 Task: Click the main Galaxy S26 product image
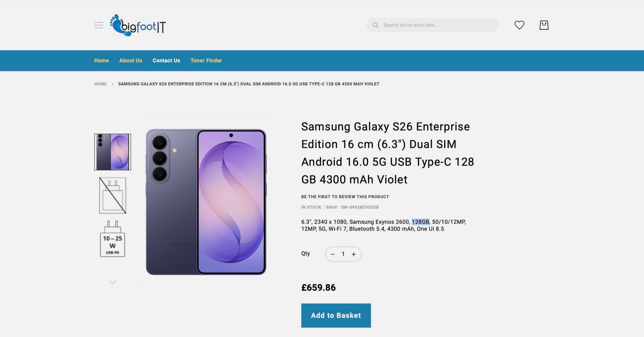206,202
